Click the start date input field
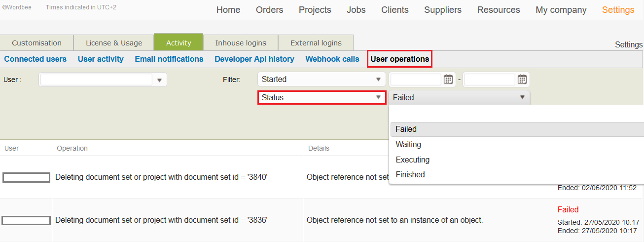This screenshot has height=242, width=644. point(415,80)
